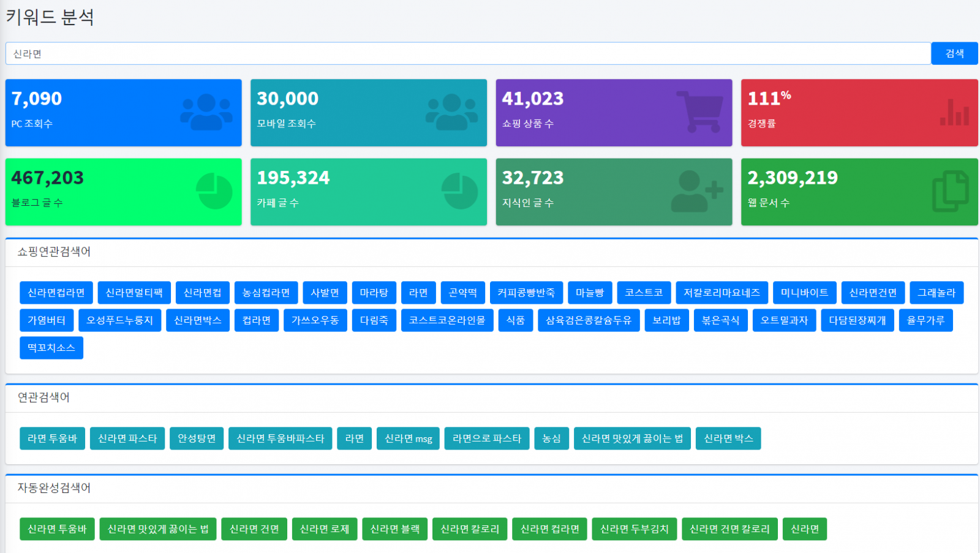Select the 저칼로리마요네즈 keyword tag

[x=722, y=293]
